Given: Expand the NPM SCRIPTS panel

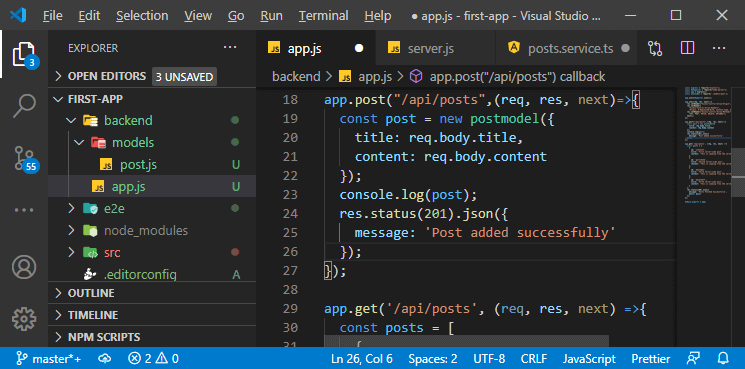Looking at the screenshot, I should [x=152, y=337].
